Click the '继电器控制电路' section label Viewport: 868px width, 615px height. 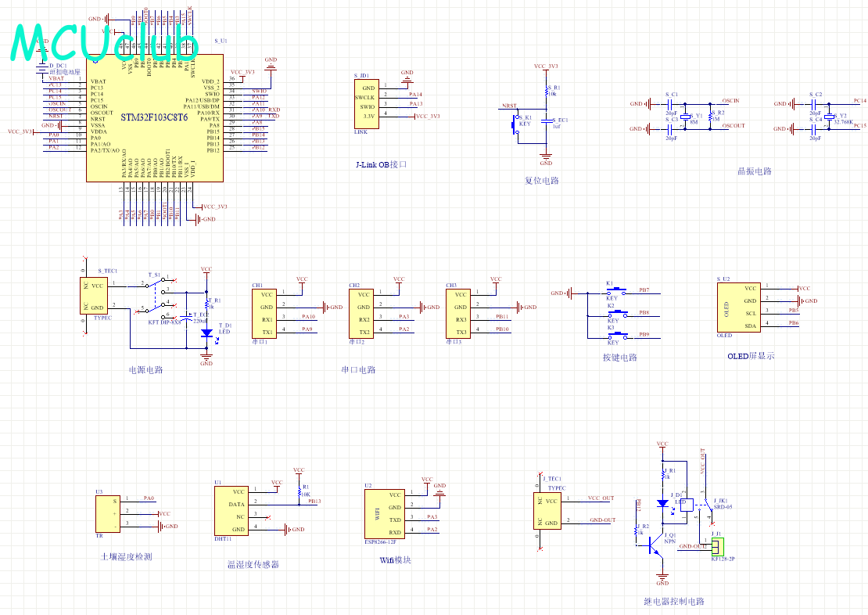pos(674,601)
